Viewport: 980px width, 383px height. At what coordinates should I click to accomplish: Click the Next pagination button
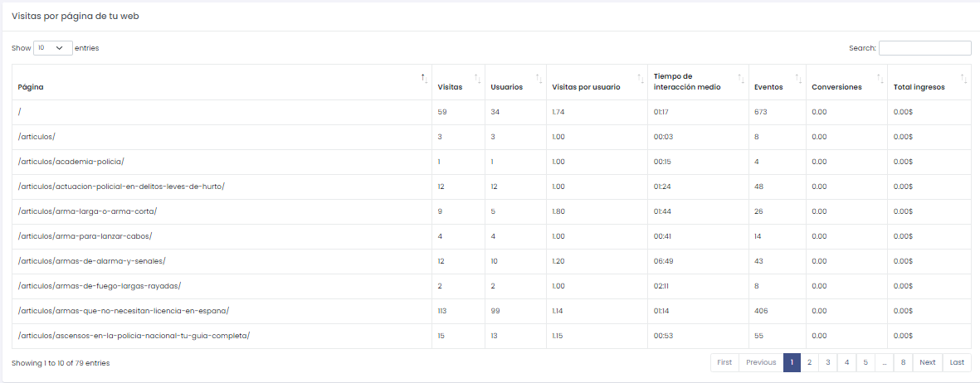point(927,362)
